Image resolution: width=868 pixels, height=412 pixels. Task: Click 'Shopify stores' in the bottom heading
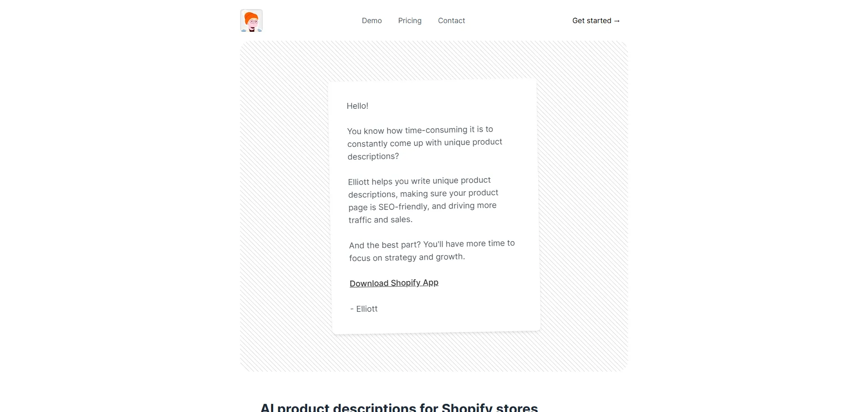(x=489, y=407)
